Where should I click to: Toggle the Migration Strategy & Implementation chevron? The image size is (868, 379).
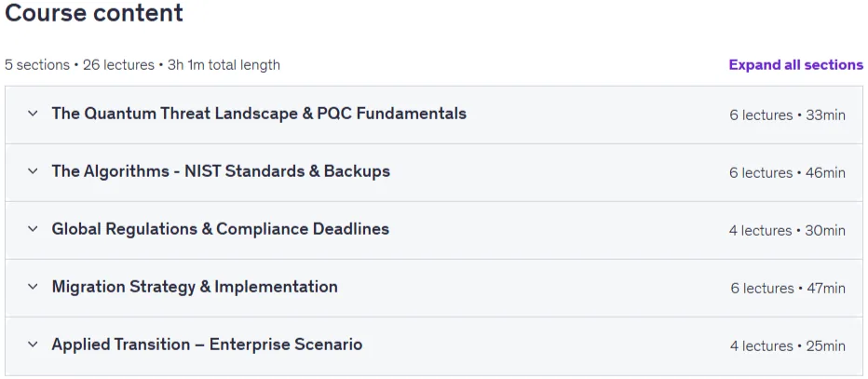[x=33, y=287]
